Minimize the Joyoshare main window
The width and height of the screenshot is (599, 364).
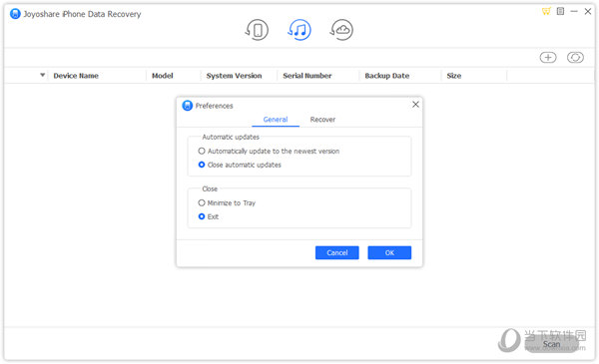tap(574, 11)
